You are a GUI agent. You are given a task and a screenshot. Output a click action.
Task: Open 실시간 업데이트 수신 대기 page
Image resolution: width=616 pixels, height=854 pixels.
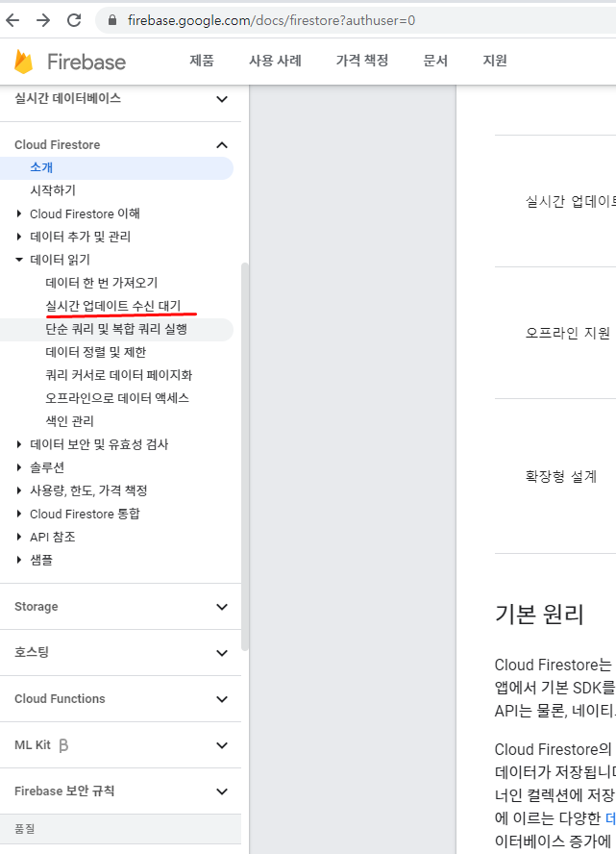click(113, 306)
